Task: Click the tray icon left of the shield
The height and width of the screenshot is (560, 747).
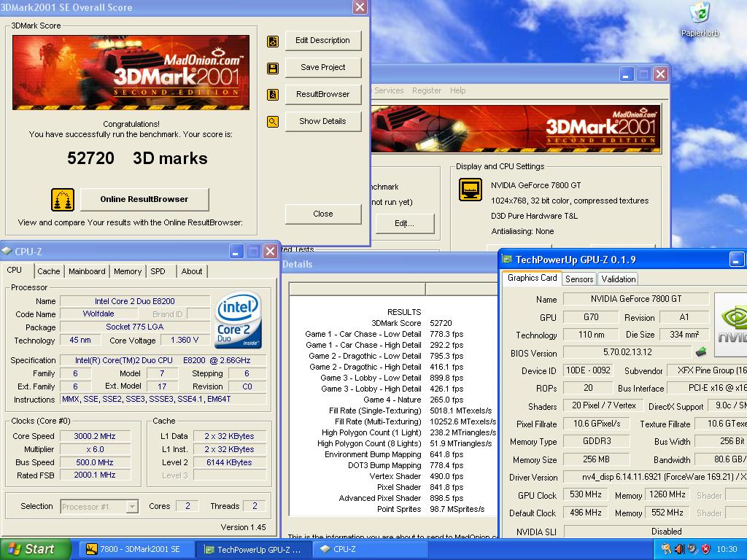Action: pyautogui.click(x=693, y=549)
